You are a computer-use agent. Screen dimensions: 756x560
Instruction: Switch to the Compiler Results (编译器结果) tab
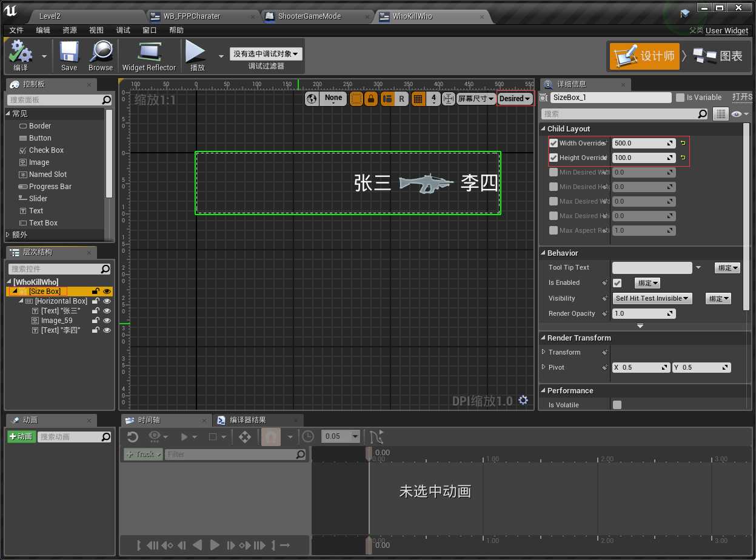click(x=258, y=420)
